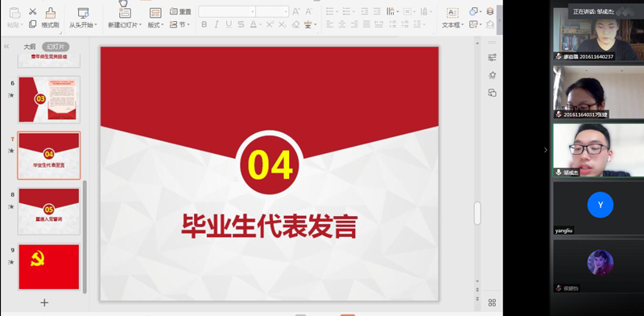The image size is (644, 316).
Task: Decrease font size with A- icon
Action: point(309,11)
